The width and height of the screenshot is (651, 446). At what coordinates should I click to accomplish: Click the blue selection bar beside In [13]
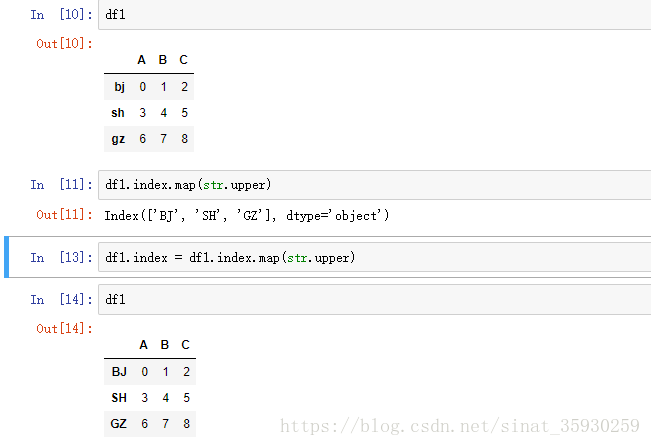7,257
